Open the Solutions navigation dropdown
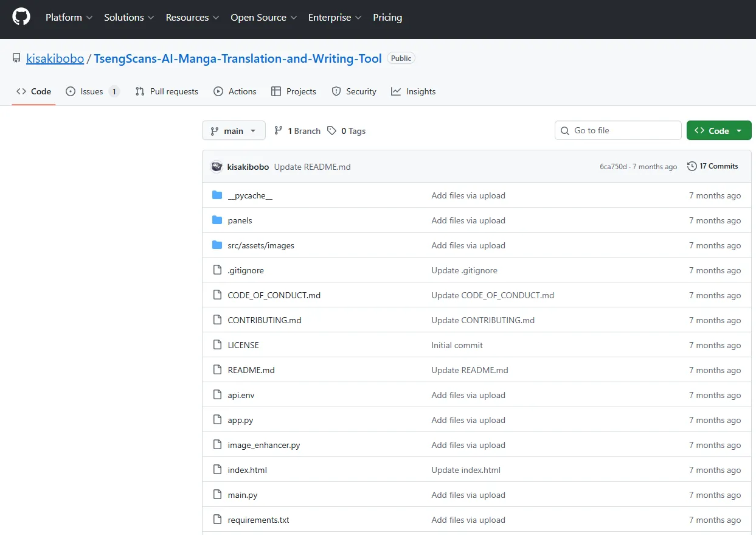This screenshot has width=756, height=535. click(129, 18)
